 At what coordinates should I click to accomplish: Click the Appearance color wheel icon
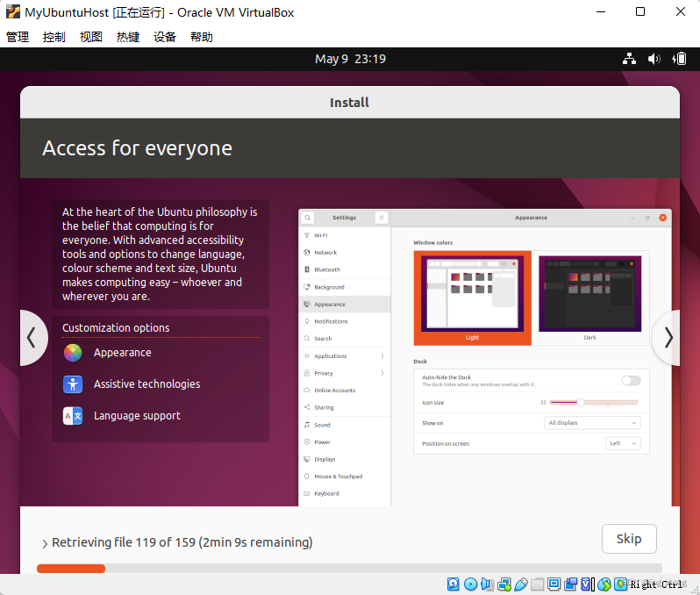[x=73, y=353]
